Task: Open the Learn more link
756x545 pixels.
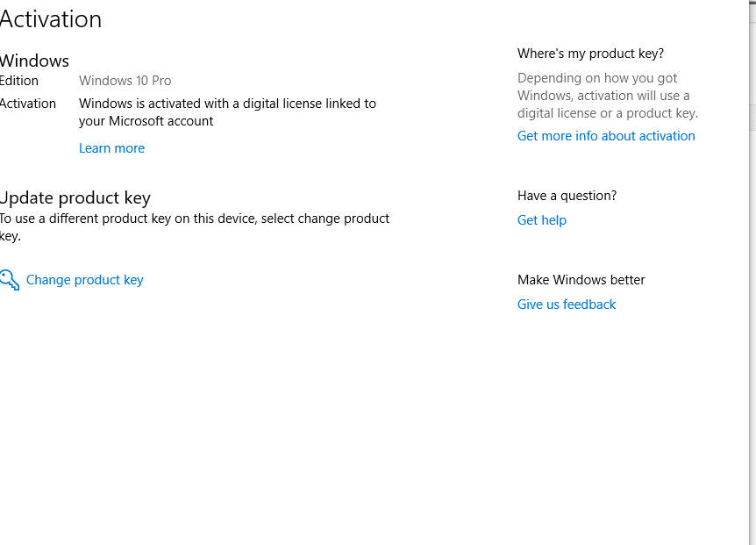Action: point(111,148)
